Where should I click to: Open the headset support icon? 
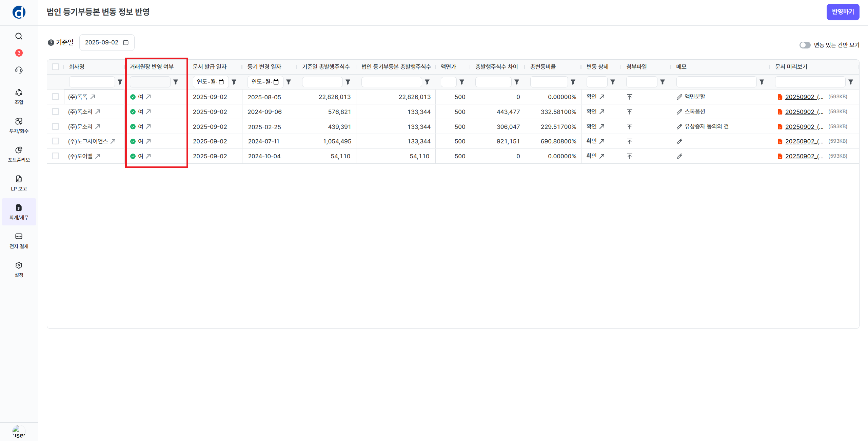point(19,70)
